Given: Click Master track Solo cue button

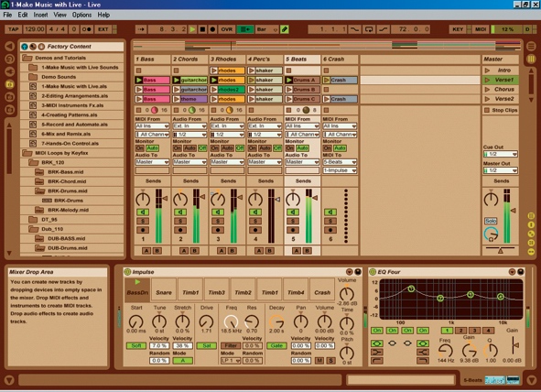Looking at the screenshot, I should [491, 221].
